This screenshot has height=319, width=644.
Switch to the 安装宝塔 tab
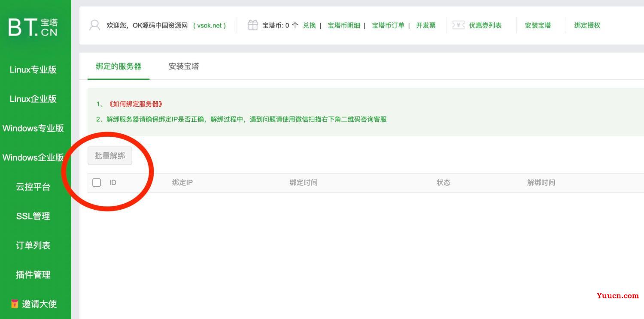183,66
